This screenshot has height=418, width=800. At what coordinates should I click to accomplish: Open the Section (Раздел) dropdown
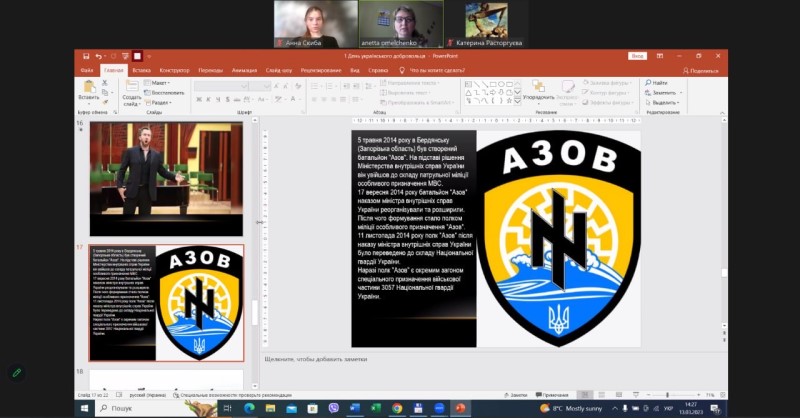click(158, 103)
